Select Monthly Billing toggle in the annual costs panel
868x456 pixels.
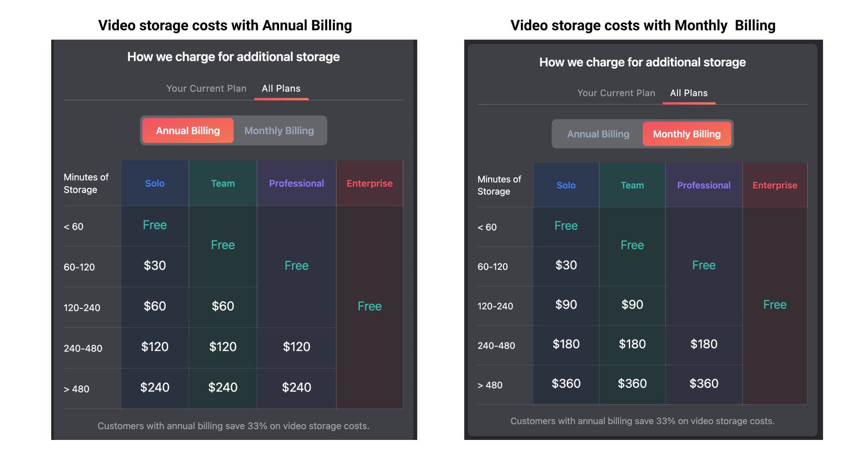[279, 131]
